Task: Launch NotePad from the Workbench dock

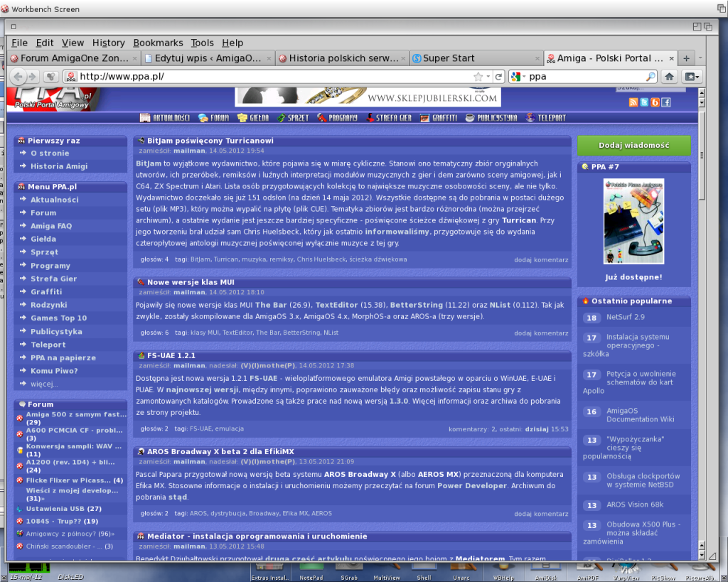Action: [311, 572]
